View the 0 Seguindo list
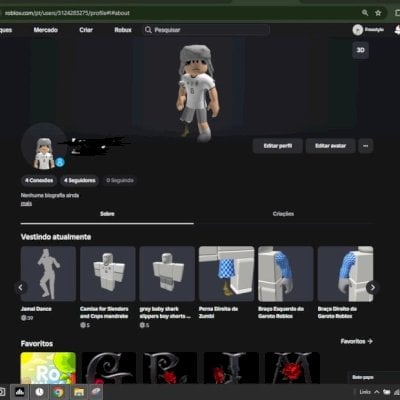The image size is (400, 400). (x=120, y=180)
